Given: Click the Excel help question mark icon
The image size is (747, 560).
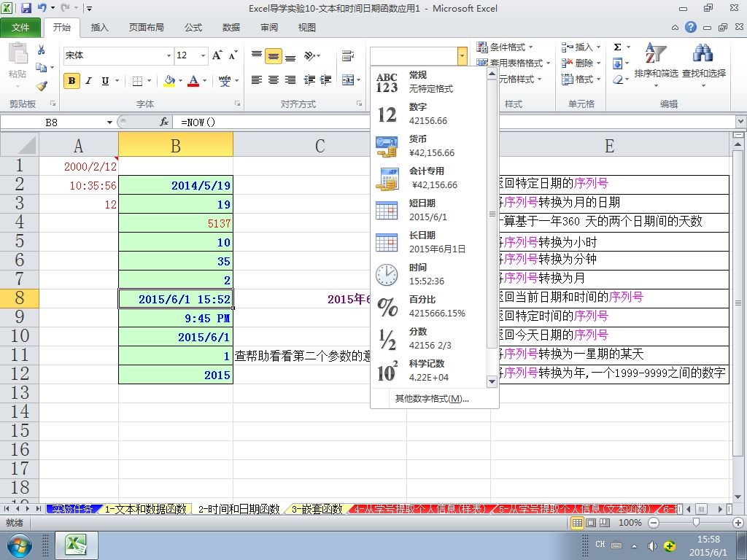Looking at the screenshot, I should (691, 27).
